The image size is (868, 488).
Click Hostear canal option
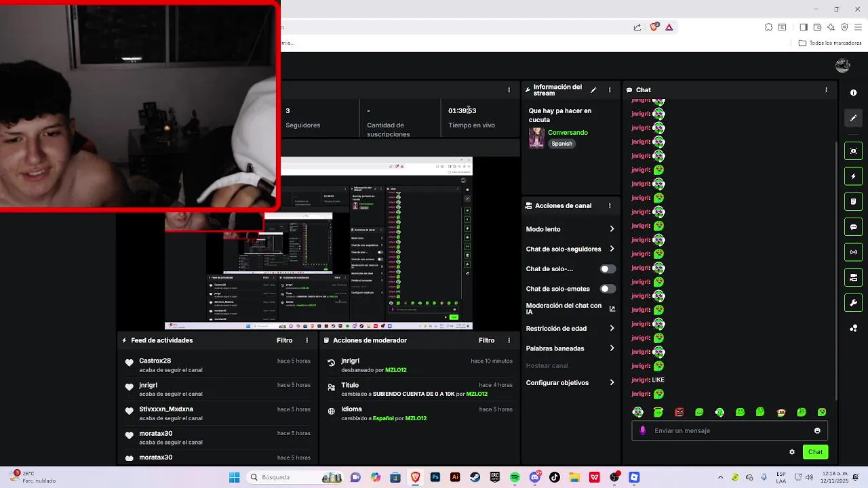(x=547, y=365)
